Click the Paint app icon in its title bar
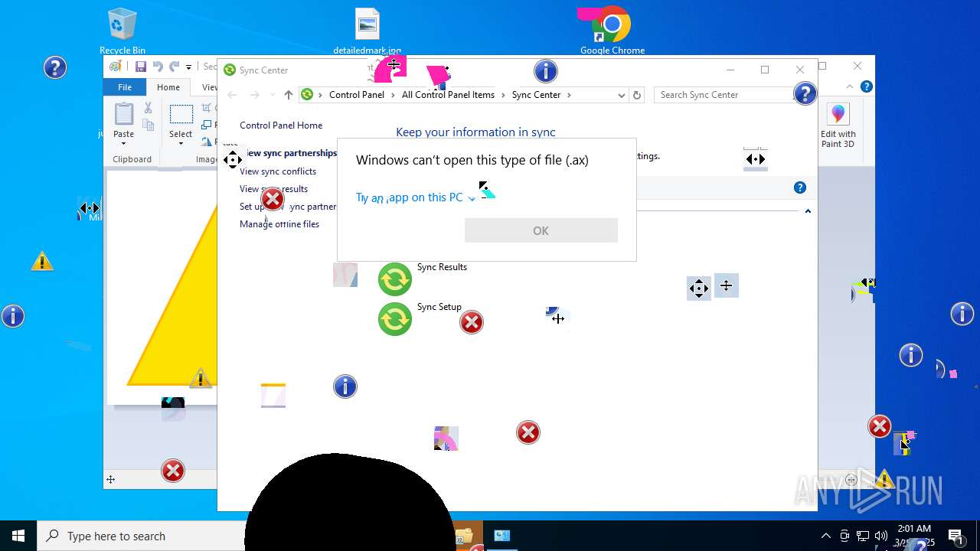This screenshot has width=980, height=551. (x=115, y=67)
